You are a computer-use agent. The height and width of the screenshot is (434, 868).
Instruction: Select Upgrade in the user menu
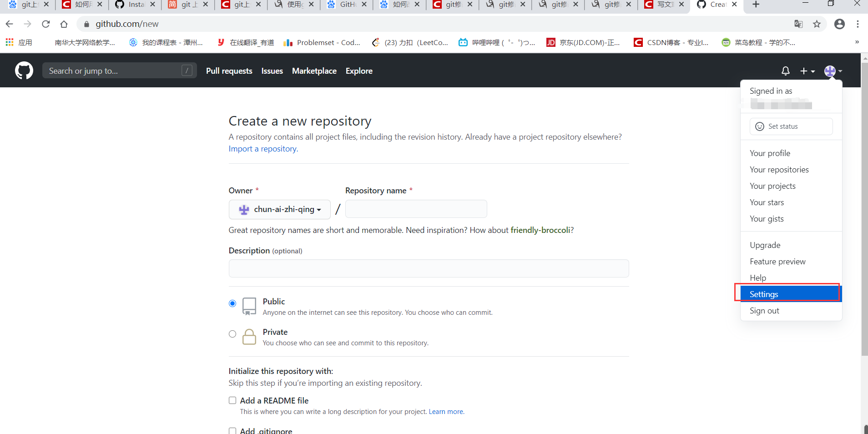tap(791, 245)
